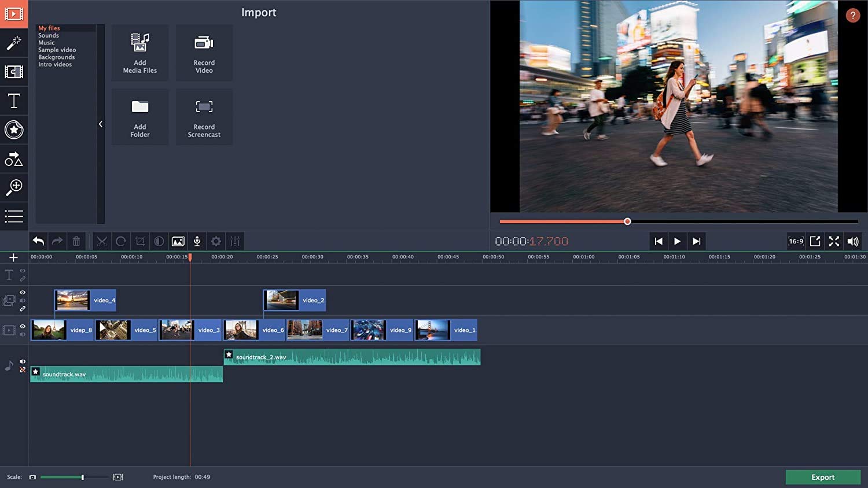Click the Rotate clip icon
Image resolution: width=868 pixels, height=488 pixels.
[x=121, y=241]
